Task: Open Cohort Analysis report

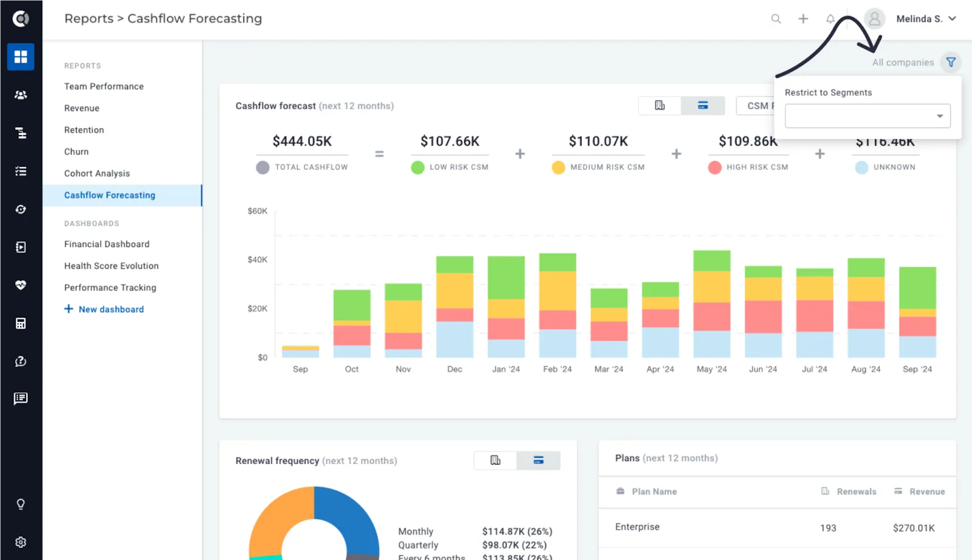Action: click(97, 174)
